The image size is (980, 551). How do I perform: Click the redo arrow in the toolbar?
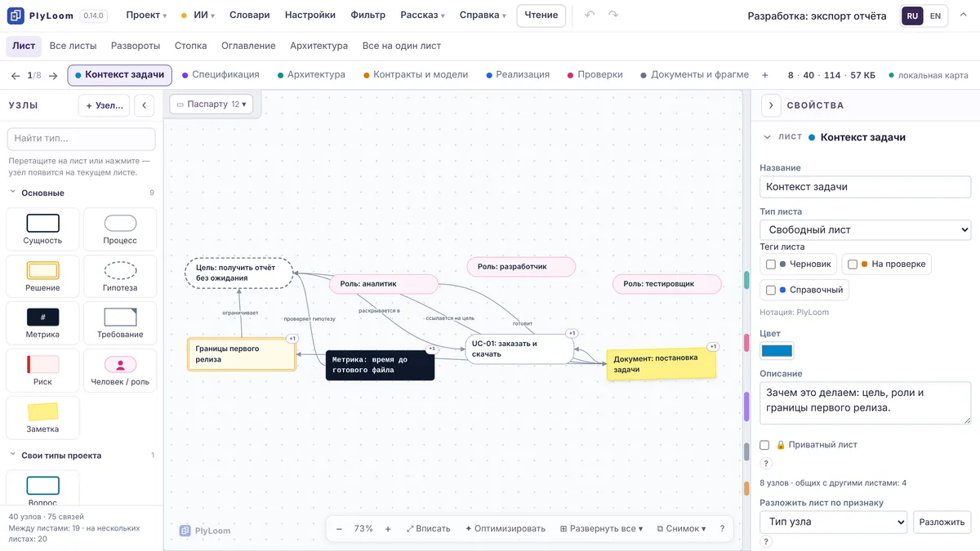point(613,16)
